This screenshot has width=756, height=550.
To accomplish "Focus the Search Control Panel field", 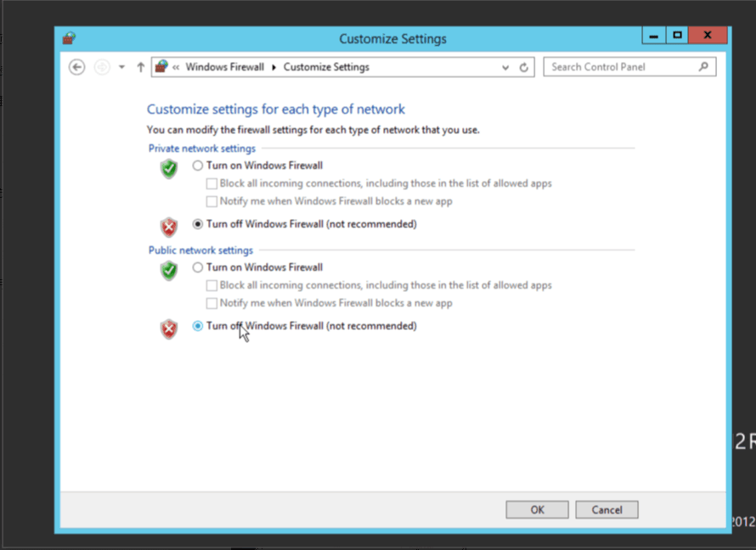I will [629, 67].
